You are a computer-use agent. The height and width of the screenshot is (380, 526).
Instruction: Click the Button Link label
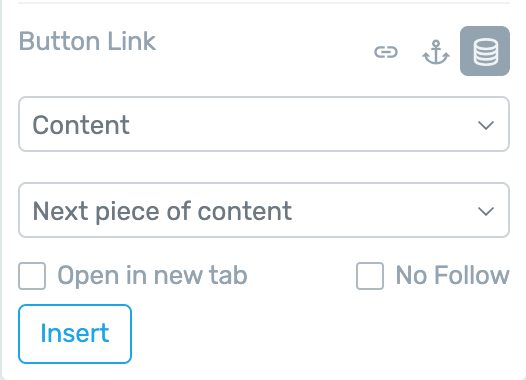coord(87,41)
